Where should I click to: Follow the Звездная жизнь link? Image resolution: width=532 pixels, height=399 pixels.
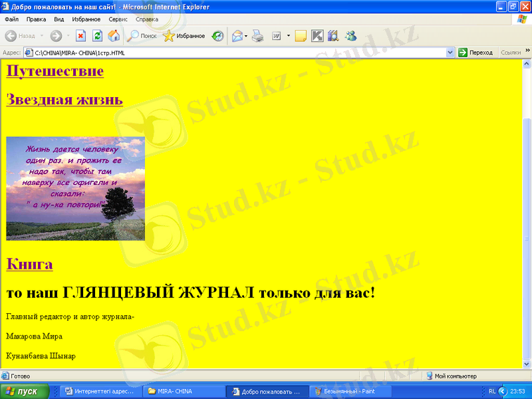65,99
